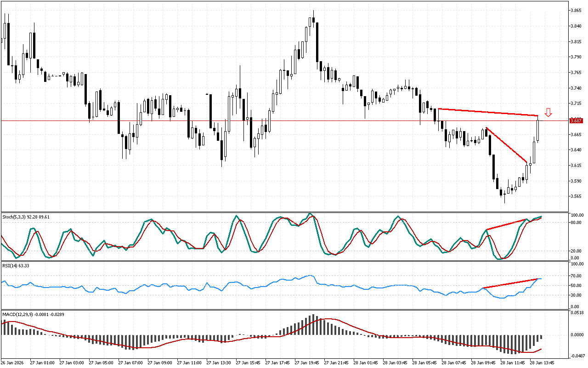Image resolution: width=588 pixels, height=368 pixels.
Task: Select the red 3.687 price label
Action: click(576, 121)
